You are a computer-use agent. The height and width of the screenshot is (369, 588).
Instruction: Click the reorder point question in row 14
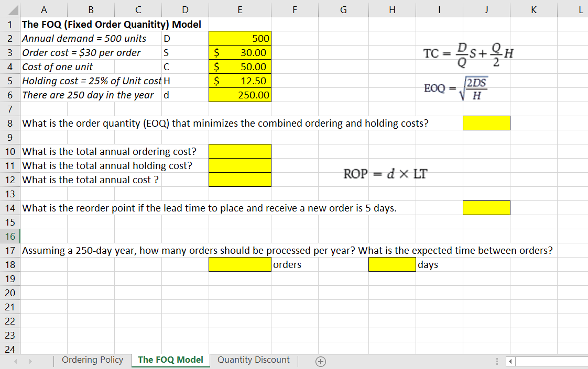[209, 208]
